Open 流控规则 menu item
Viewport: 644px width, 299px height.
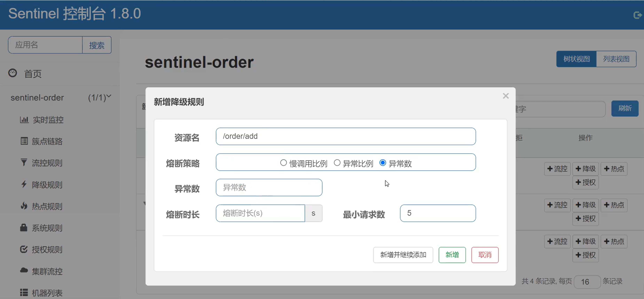tap(47, 163)
